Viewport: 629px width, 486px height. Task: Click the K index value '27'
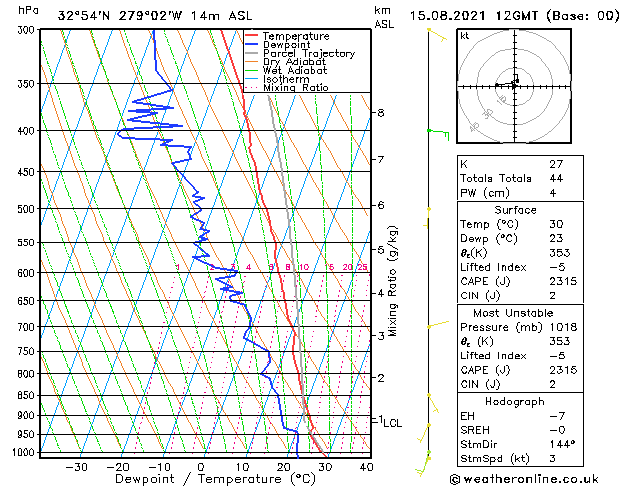(557, 164)
